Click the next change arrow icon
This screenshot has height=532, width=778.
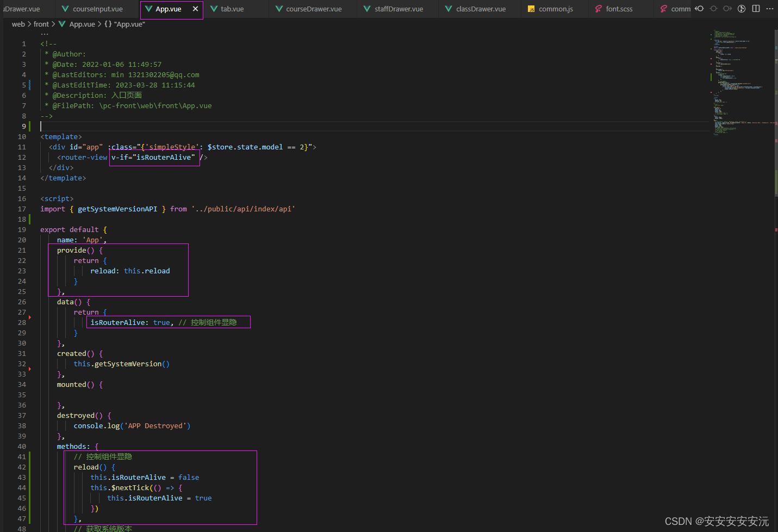click(727, 9)
